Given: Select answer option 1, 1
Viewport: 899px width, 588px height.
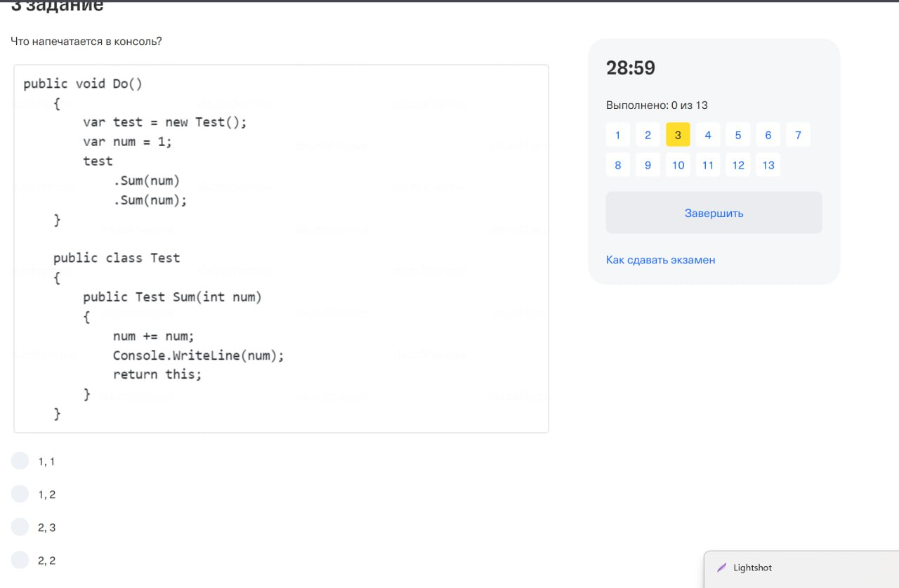Looking at the screenshot, I should coord(20,461).
